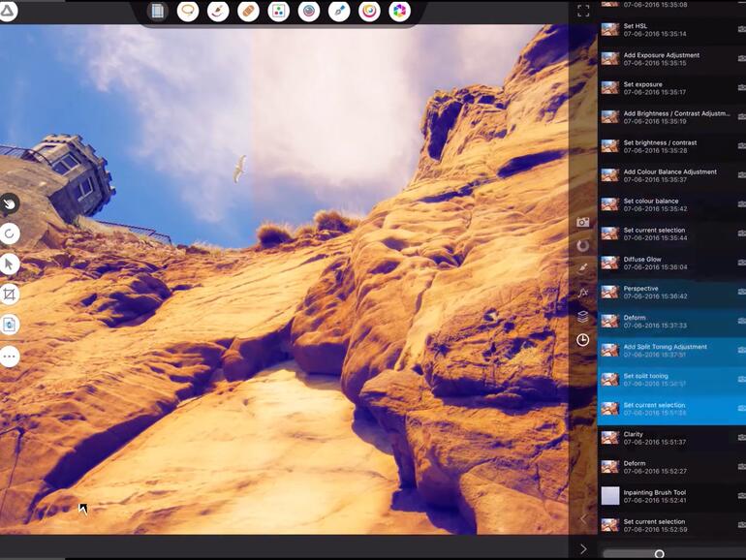Select the "Diffuse Glow" history step
746x560 pixels.
[x=671, y=263]
